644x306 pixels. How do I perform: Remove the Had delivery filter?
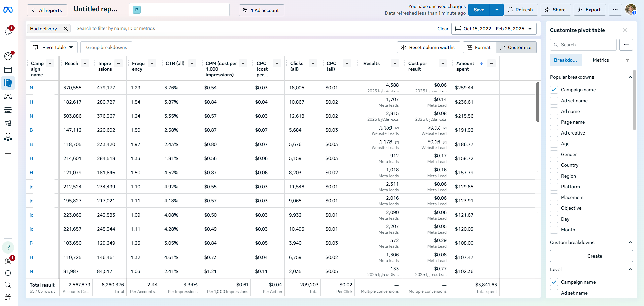[66, 29]
